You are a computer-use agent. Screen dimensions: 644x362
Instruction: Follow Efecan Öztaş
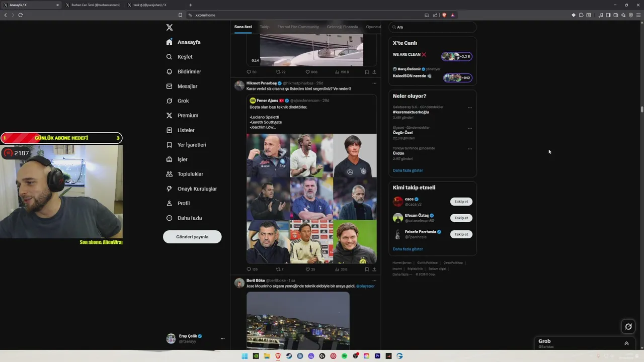point(461,218)
